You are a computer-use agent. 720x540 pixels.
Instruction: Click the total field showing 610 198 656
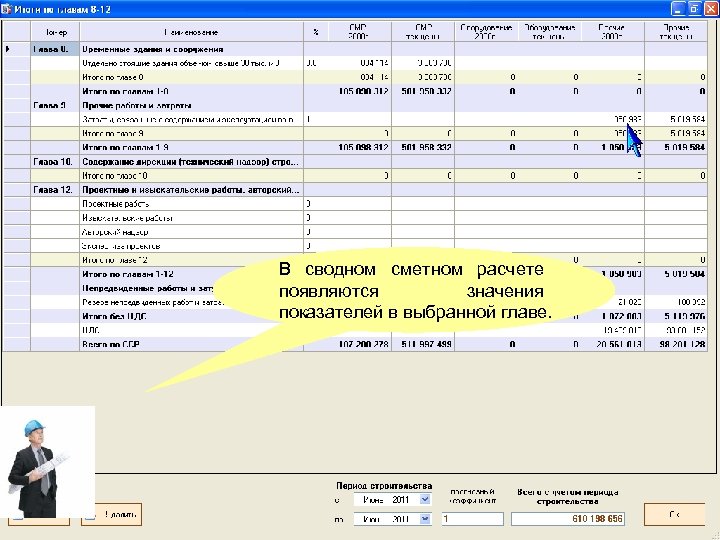[568, 519]
